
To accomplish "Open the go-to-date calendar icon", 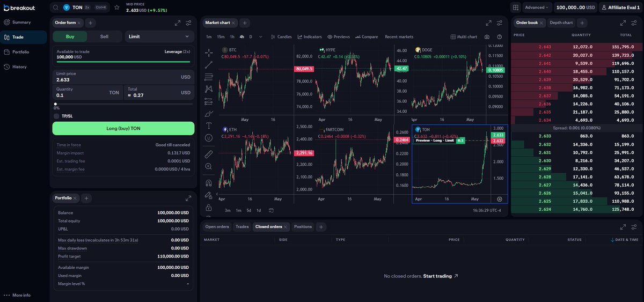I will pos(271,210).
